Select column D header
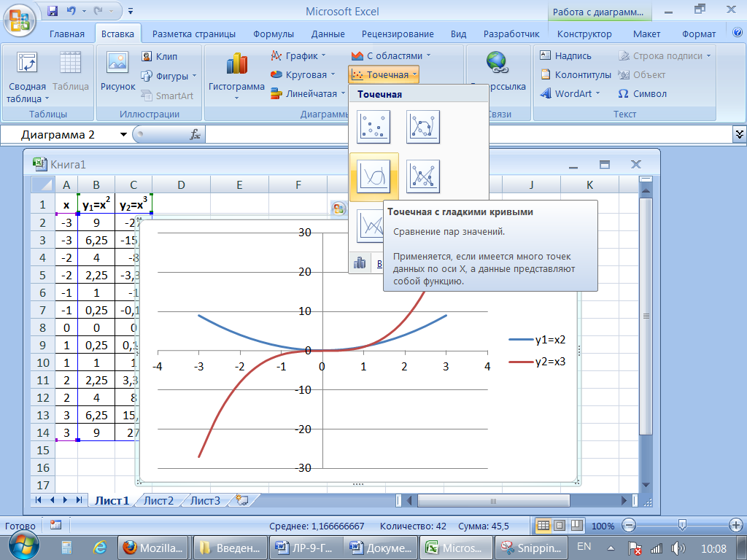This screenshot has width=747, height=560. (x=181, y=184)
